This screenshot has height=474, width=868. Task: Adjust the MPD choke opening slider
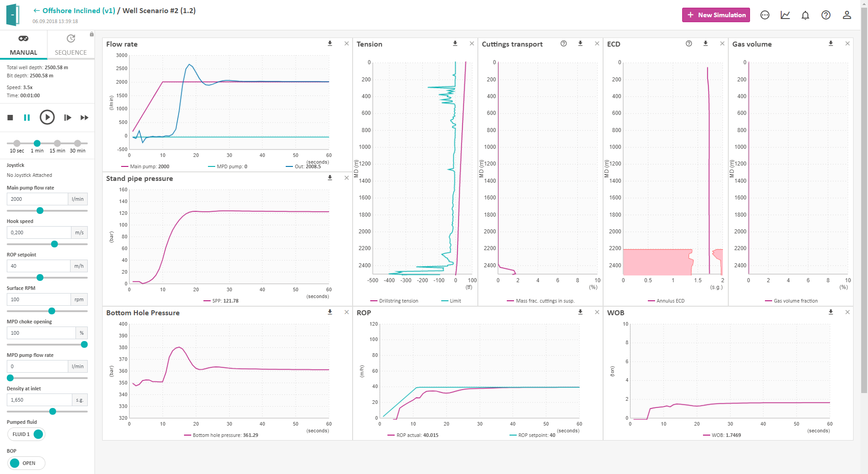tap(84, 344)
